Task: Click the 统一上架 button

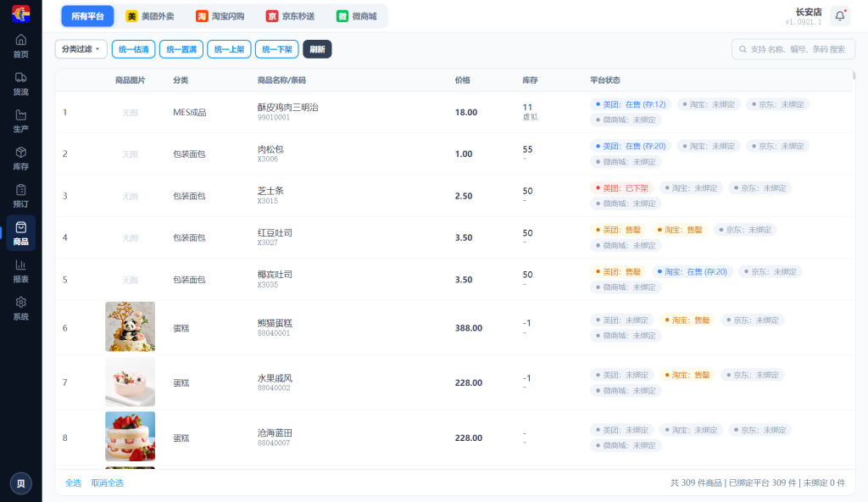Action: (x=229, y=49)
